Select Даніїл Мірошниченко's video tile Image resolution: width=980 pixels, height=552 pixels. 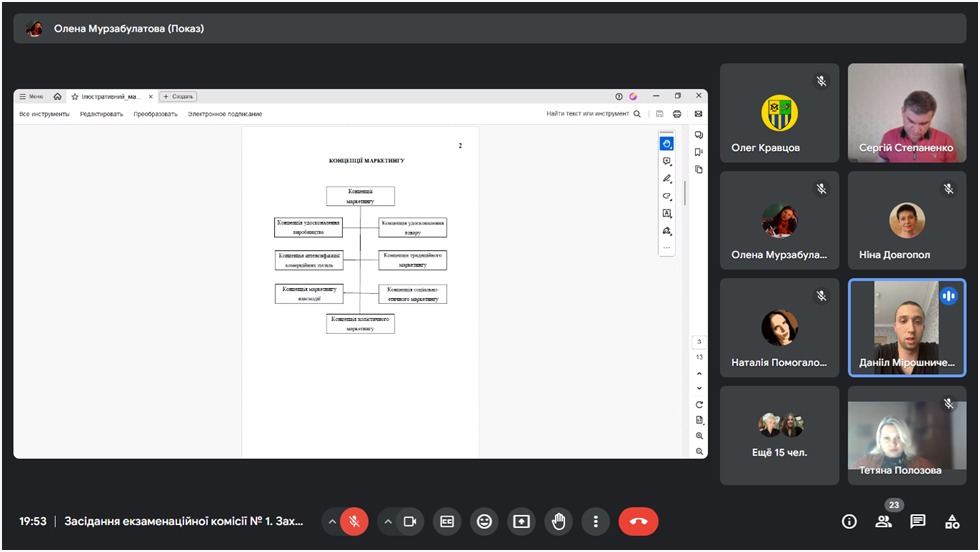click(907, 327)
